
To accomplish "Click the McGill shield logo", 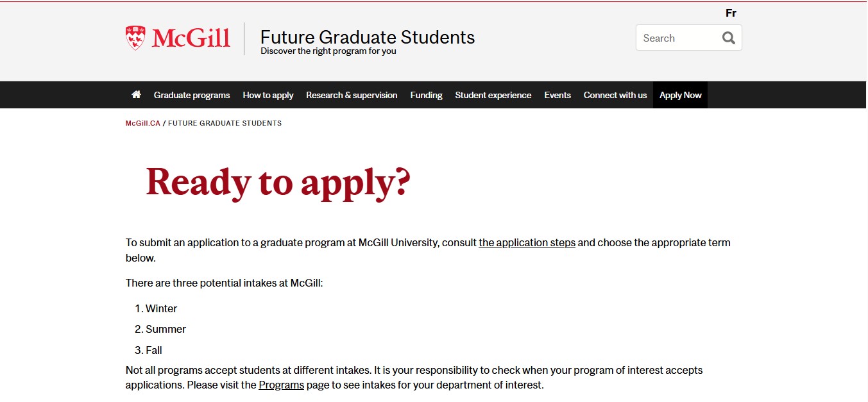I will click(135, 38).
